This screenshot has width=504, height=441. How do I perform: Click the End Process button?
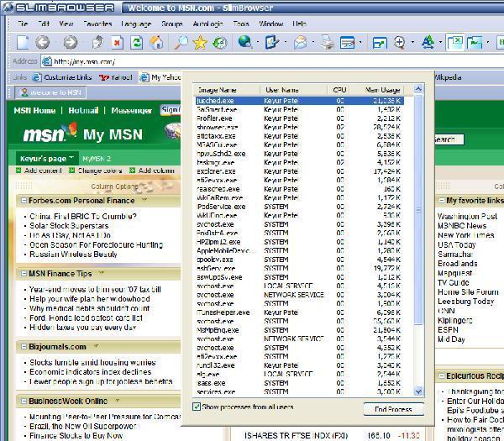click(393, 409)
